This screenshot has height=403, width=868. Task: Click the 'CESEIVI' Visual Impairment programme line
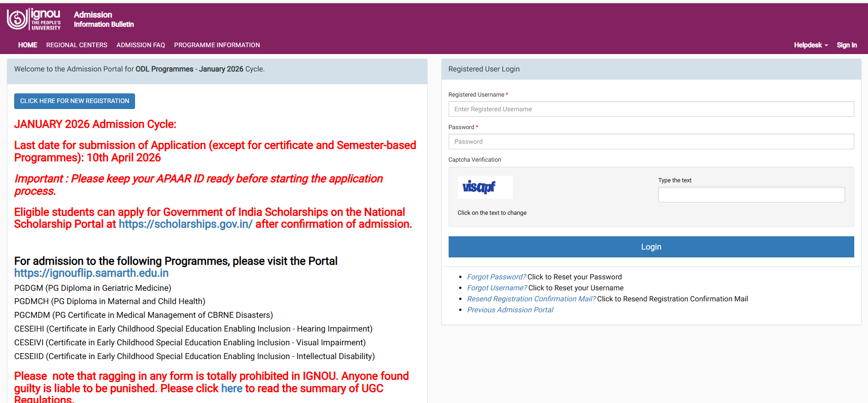pyautogui.click(x=190, y=343)
